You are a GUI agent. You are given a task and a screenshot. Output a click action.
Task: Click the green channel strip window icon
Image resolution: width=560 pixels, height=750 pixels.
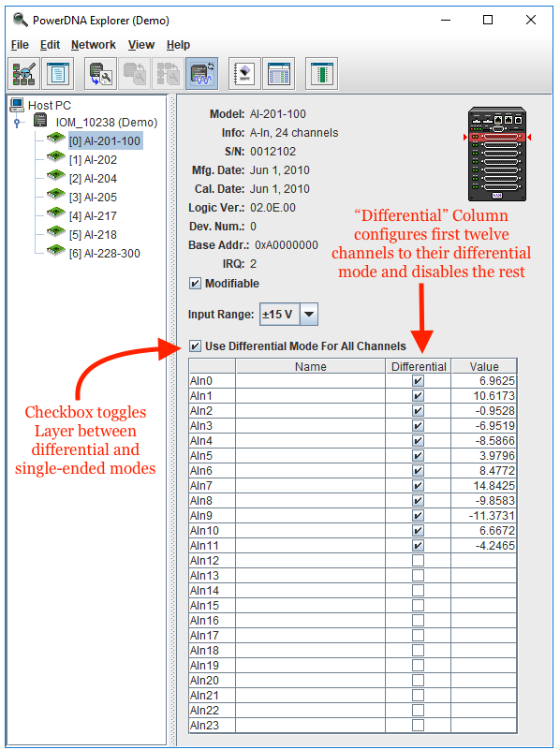pos(322,74)
